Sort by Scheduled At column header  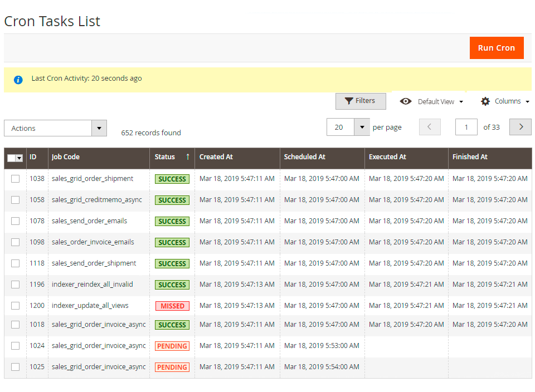(304, 157)
